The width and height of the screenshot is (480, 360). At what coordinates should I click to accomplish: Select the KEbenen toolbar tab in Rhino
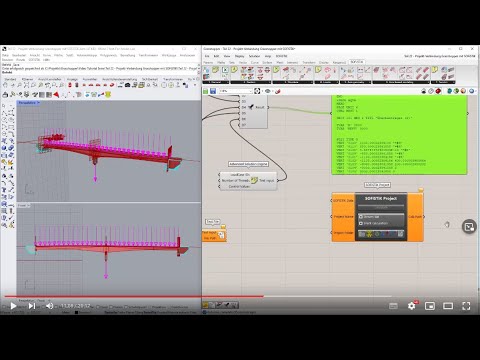27,79
